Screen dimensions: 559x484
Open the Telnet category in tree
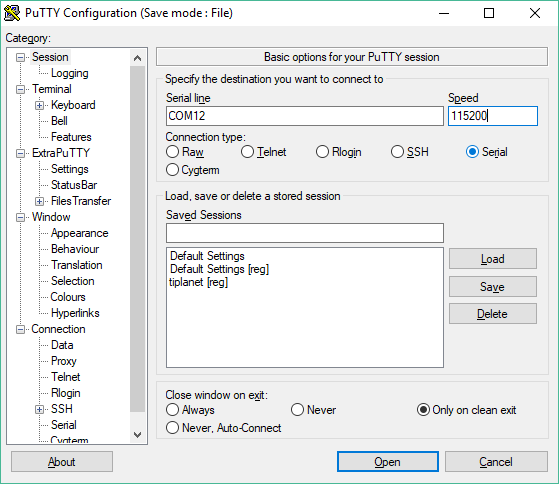pos(66,377)
